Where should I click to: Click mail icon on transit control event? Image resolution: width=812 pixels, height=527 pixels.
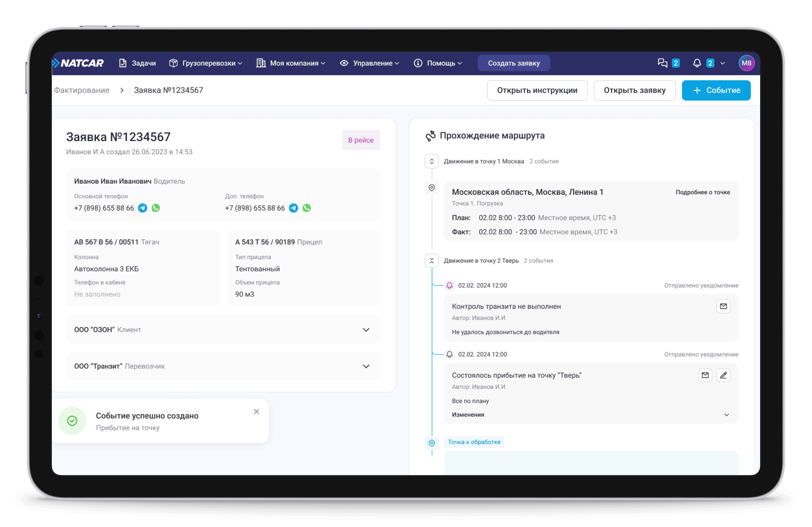723,306
